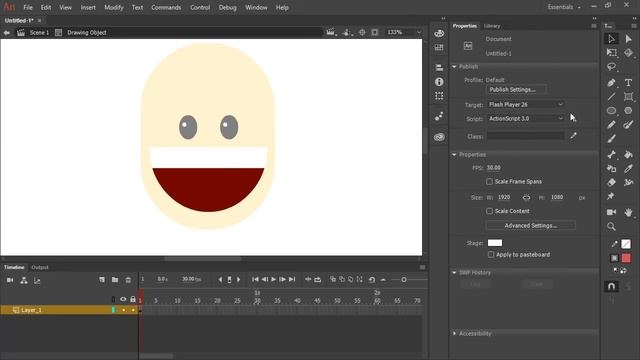Open the Window menu
Image resolution: width=640 pixels, height=360 pixels.
tap(256, 7)
